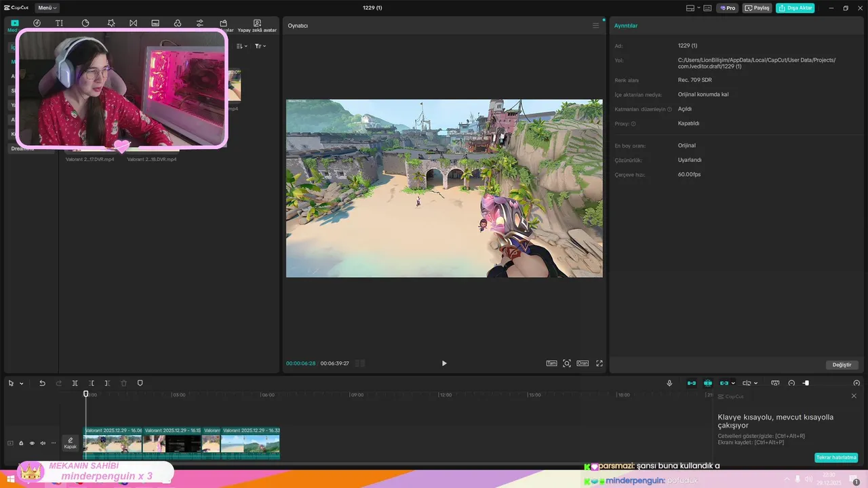Add a marker with the shield icon

[140, 384]
